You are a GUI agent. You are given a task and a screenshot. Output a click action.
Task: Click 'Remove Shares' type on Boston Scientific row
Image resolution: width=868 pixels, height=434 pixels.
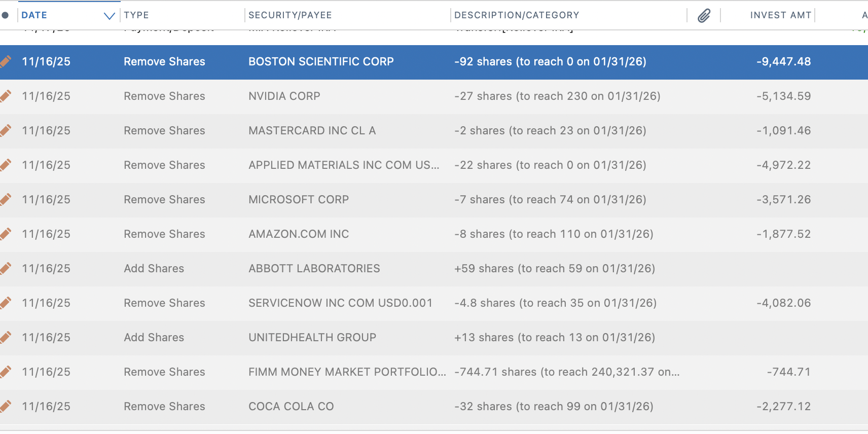coord(164,62)
